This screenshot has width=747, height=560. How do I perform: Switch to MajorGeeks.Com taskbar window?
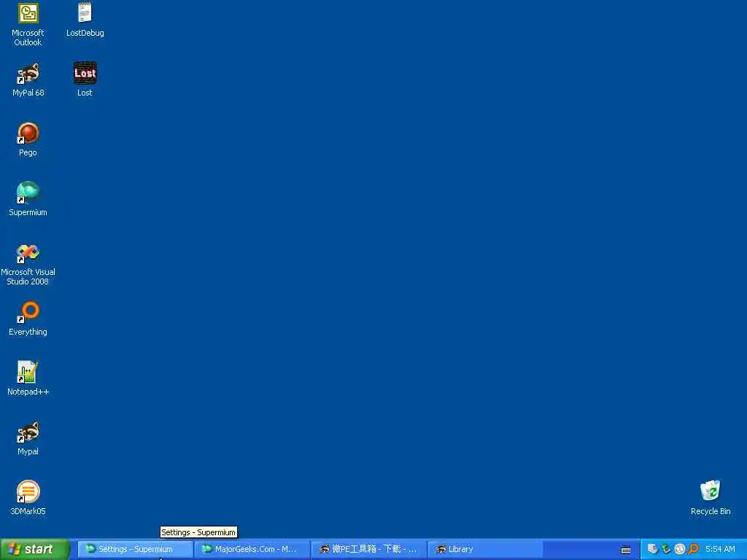[x=252, y=549]
